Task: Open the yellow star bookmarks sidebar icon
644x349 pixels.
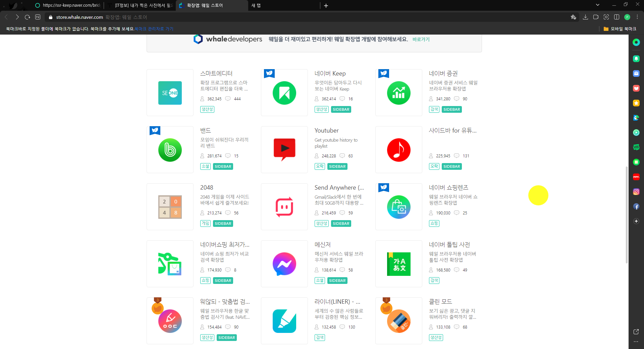Action: pyautogui.click(x=636, y=103)
